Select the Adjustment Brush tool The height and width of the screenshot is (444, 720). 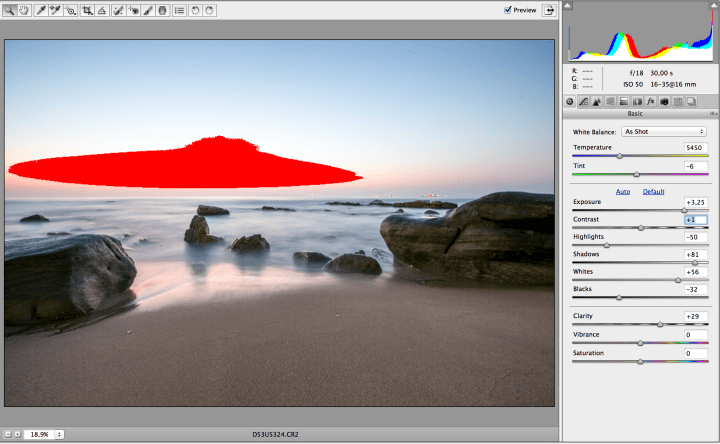coord(147,10)
